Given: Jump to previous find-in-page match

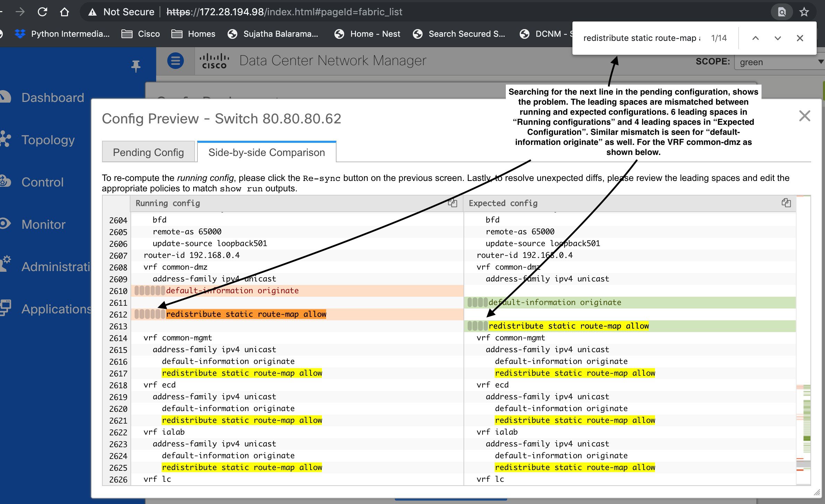Looking at the screenshot, I should point(755,38).
